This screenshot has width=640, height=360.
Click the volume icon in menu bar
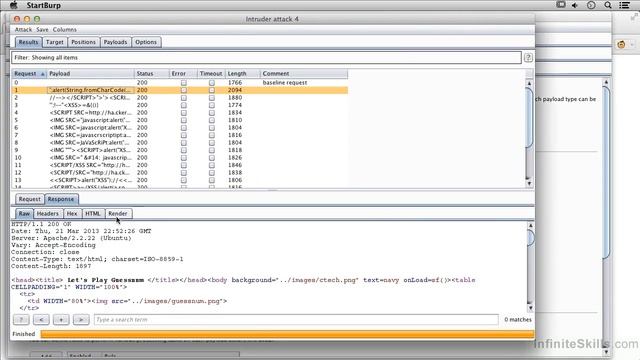click(x=575, y=5)
